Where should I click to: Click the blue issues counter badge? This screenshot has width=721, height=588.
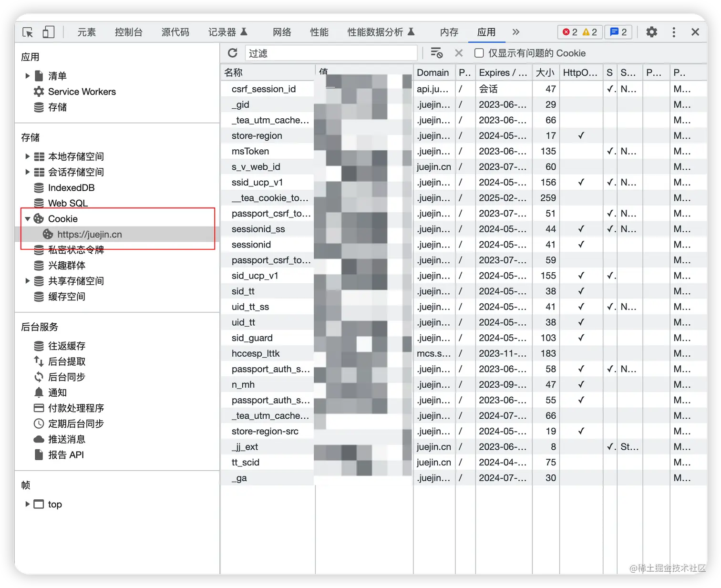pos(618,32)
